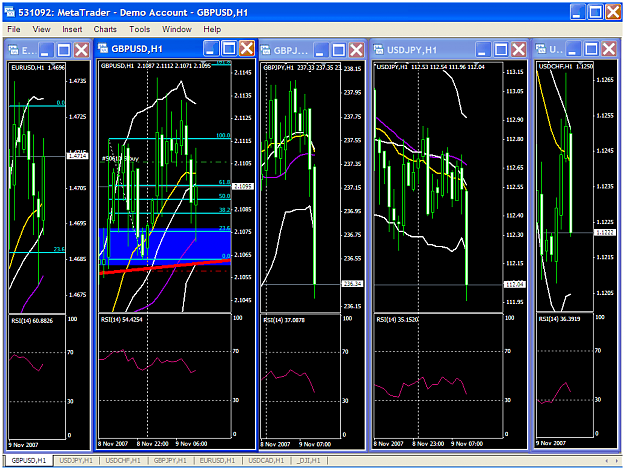The width and height of the screenshot is (625, 470).
Task: Switch to the USDJPY,H1 bottom tab
Action: click(76, 460)
